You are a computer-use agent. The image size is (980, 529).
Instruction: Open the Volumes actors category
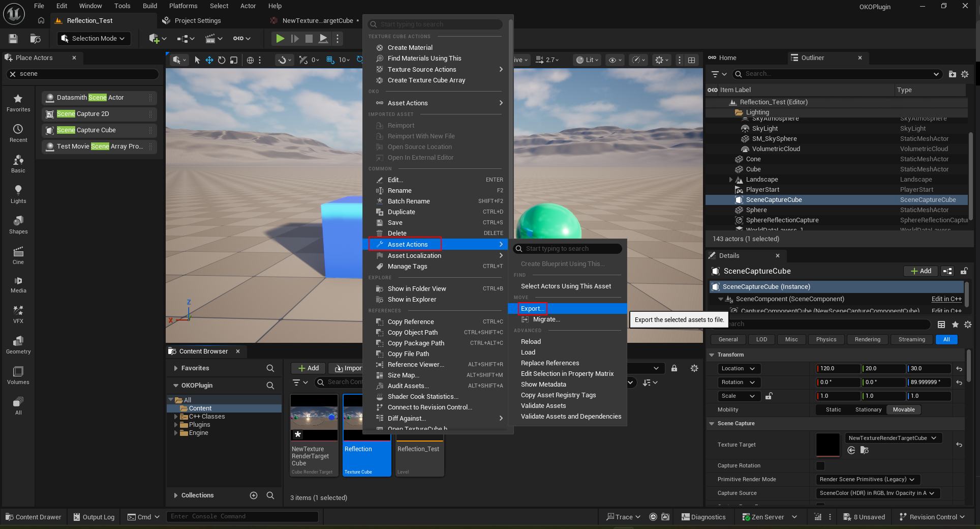(18, 375)
